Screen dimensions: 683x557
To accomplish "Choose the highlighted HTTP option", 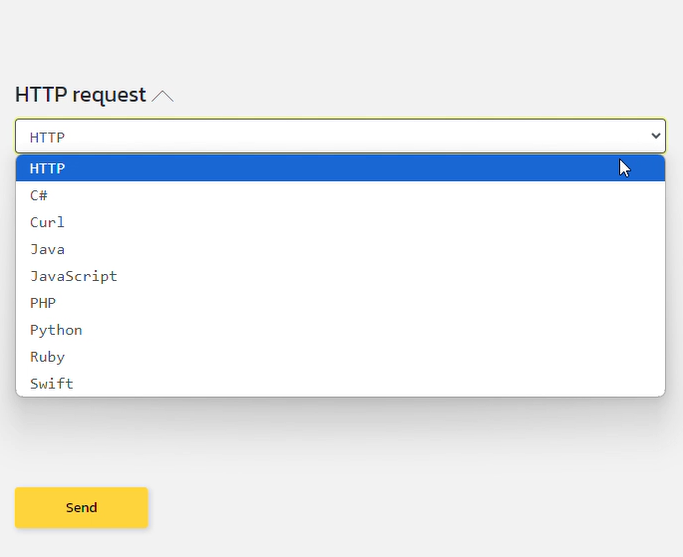I will 340,168.
